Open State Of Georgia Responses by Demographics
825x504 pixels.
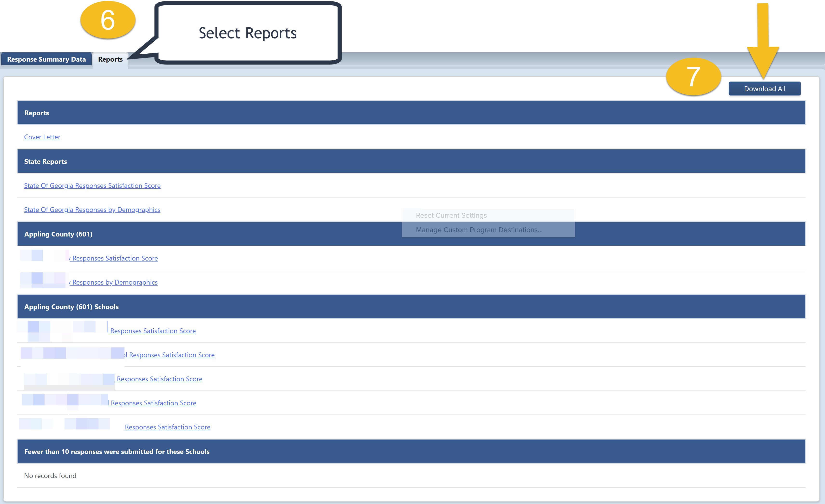pos(92,210)
